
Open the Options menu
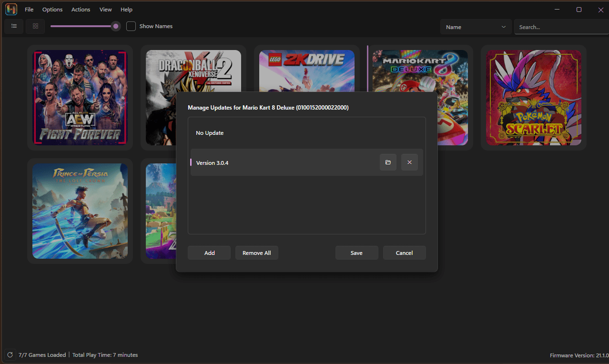(x=52, y=9)
